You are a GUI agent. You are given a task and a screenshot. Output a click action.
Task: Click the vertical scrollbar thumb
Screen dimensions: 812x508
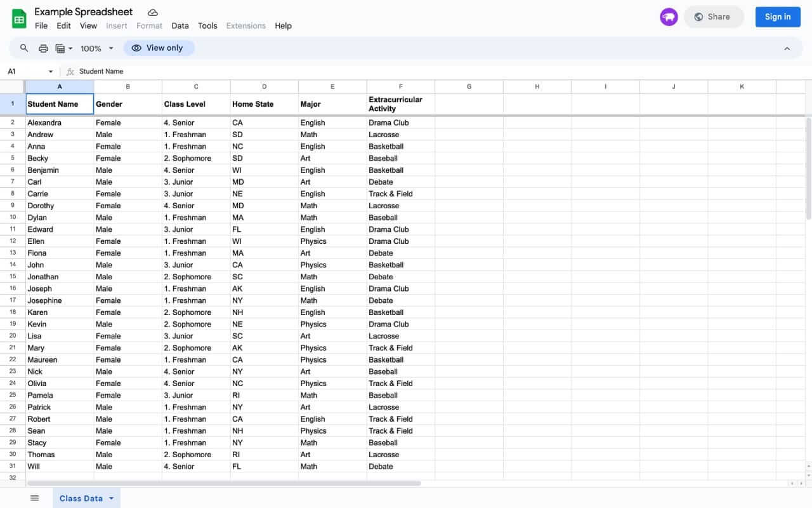(x=808, y=168)
